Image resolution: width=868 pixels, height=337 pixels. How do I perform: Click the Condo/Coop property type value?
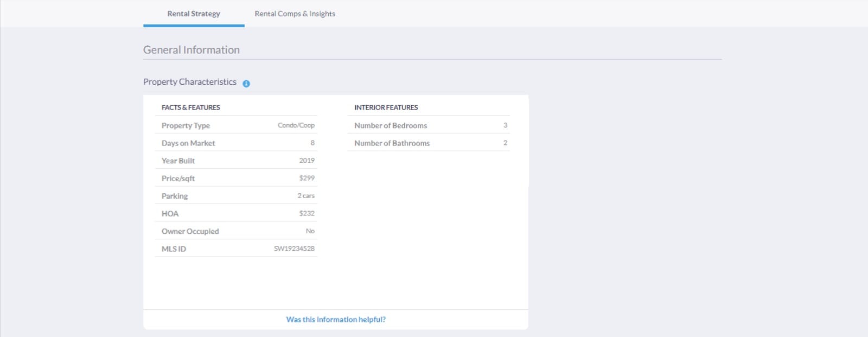tap(296, 125)
